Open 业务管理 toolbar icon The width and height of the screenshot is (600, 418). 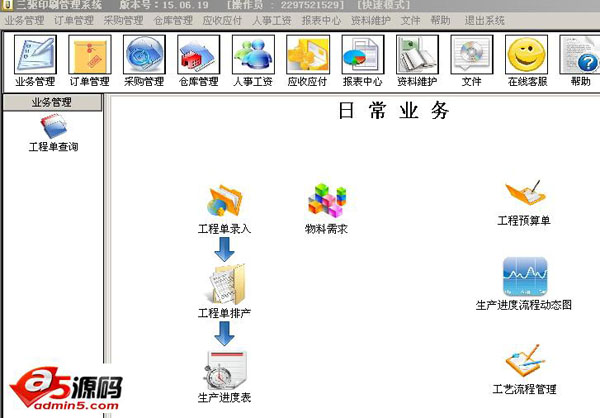(35, 54)
